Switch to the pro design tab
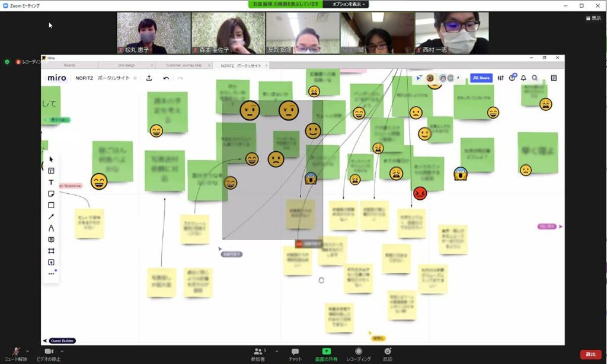This screenshot has height=364, width=607. tap(127, 65)
